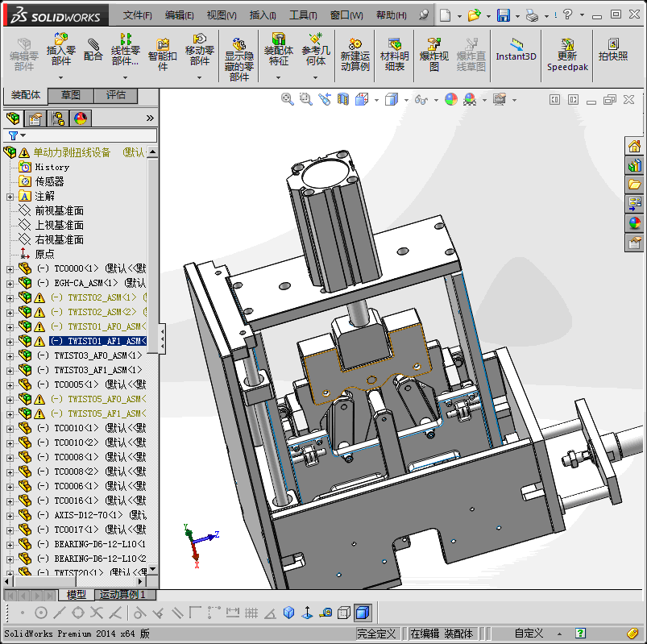Toggle Instant3D mode
The height and width of the screenshot is (644, 647).
click(516, 49)
